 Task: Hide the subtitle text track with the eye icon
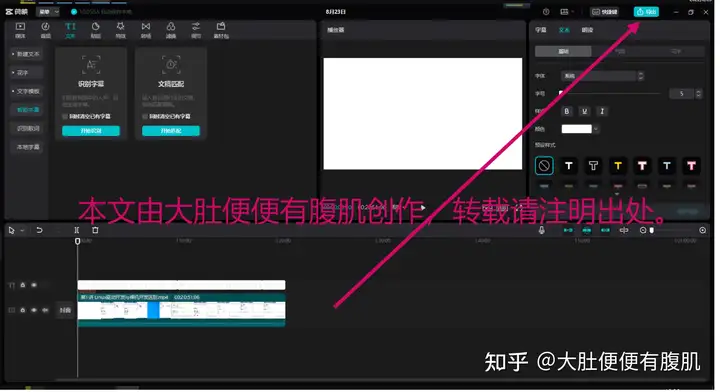tap(34, 285)
